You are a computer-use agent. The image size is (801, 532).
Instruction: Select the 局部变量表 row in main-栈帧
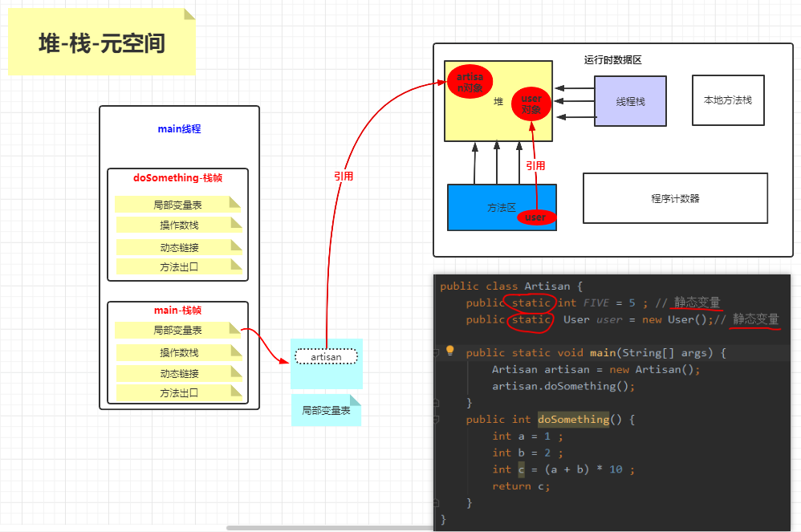click(x=178, y=331)
